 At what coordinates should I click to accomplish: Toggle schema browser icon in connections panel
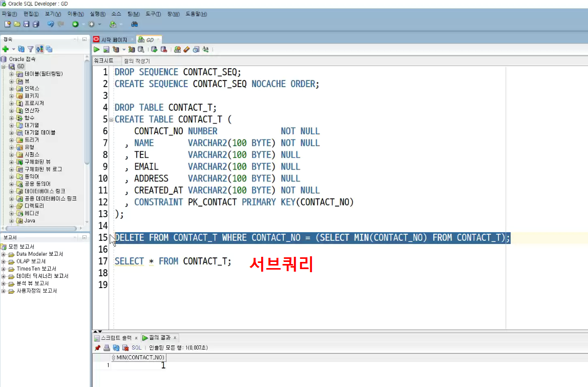(x=40, y=49)
